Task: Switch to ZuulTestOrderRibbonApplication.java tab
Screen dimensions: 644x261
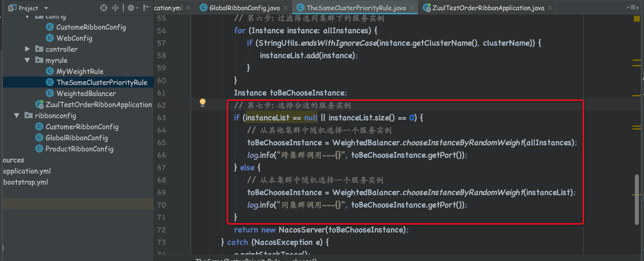Action: coord(488,8)
